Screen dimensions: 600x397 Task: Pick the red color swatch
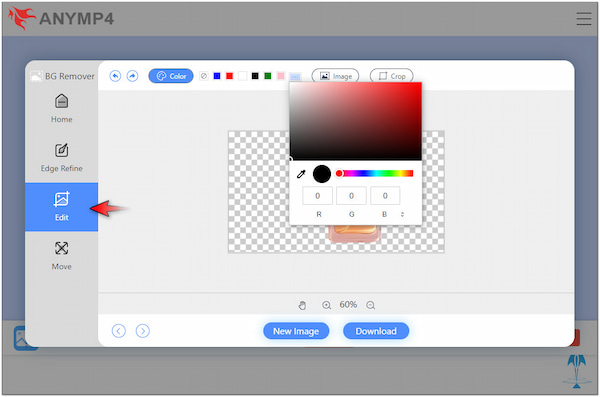click(230, 76)
